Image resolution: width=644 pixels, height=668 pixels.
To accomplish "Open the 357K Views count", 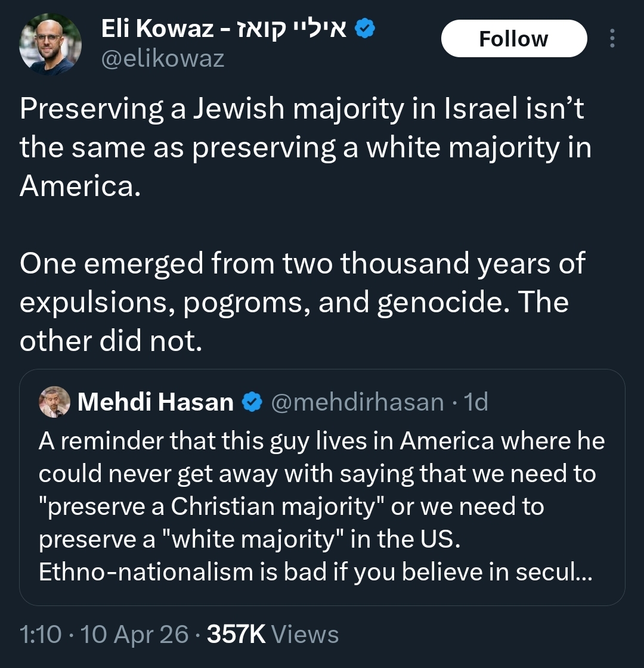I will tap(236, 635).
